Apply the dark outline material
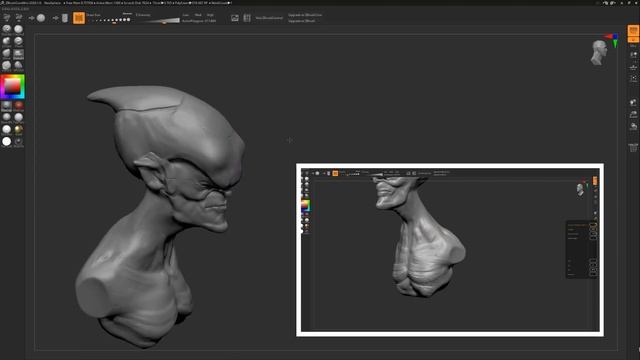 pos(18,142)
